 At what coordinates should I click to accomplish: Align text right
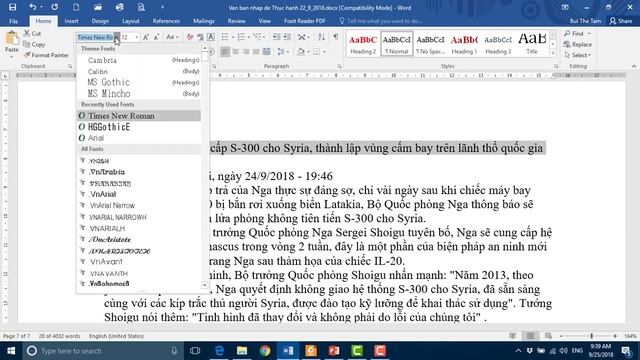[x=246, y=52]
